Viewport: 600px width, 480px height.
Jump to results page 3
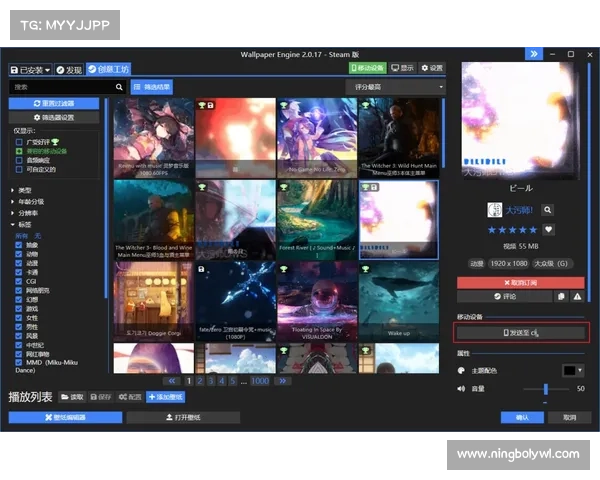(210, 381)
